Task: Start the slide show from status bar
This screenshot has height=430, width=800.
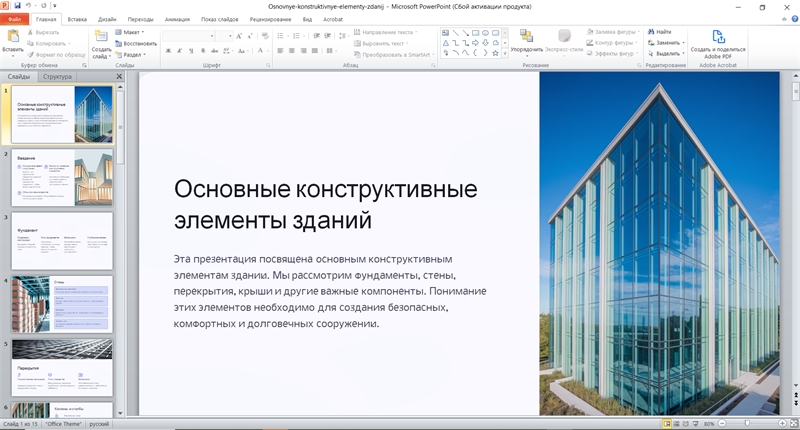Action: pyautogui.click(x=694, y=424)
